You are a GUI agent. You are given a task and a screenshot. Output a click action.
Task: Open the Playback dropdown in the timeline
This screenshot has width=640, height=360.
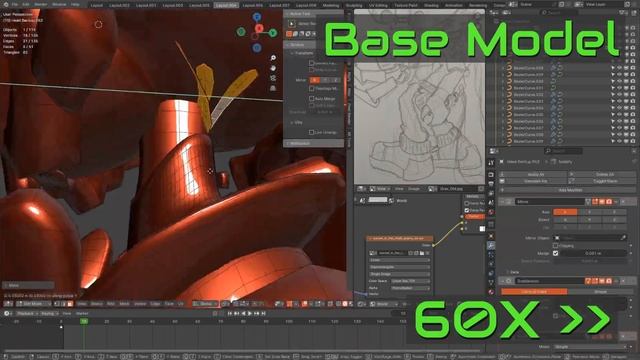[x=26, y=313]
